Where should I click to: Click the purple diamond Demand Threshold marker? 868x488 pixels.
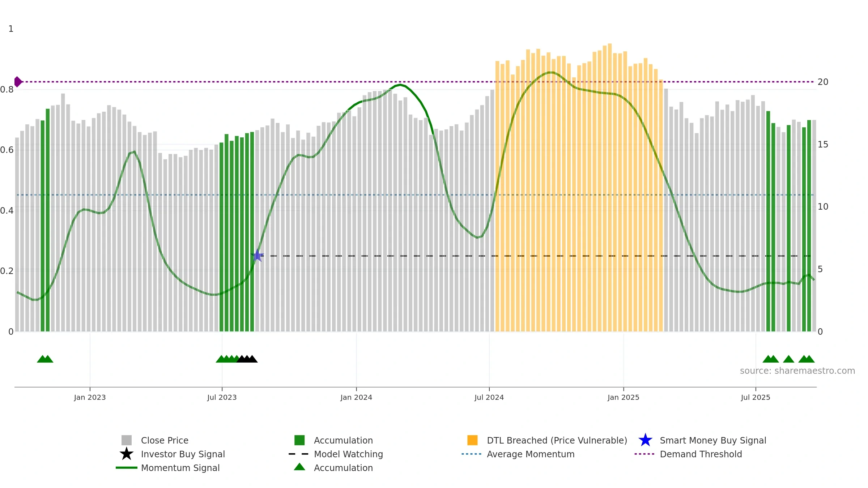tap(18, 82)
